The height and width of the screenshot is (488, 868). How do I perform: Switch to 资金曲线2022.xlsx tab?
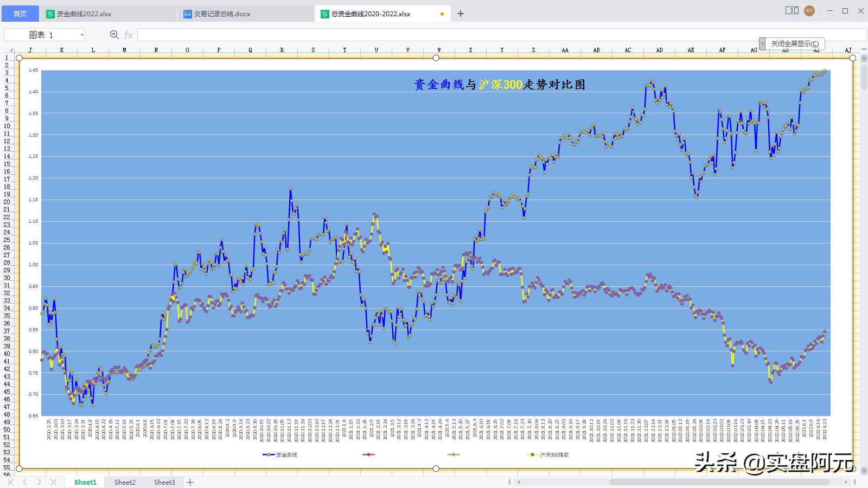pyautogui.click(x=84, y=14)
